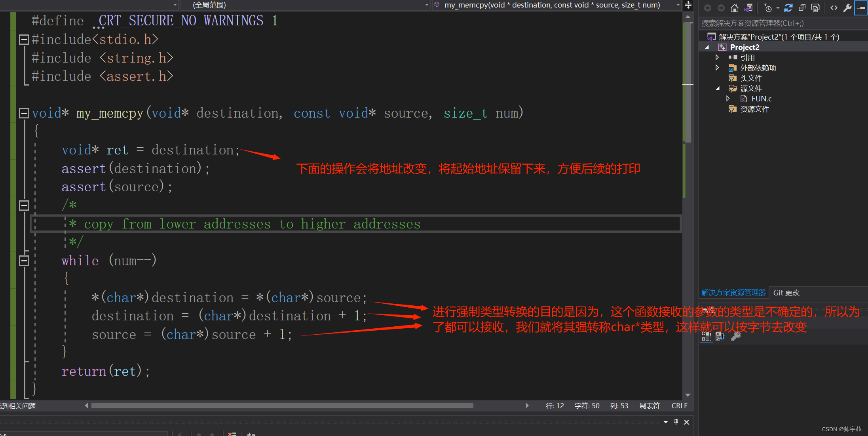Image resolution: width=868 pixels, height=436 pixels.
Task: Click the 'assert(source);' code line
Action: pyautogui.click(x=117, y=187)
